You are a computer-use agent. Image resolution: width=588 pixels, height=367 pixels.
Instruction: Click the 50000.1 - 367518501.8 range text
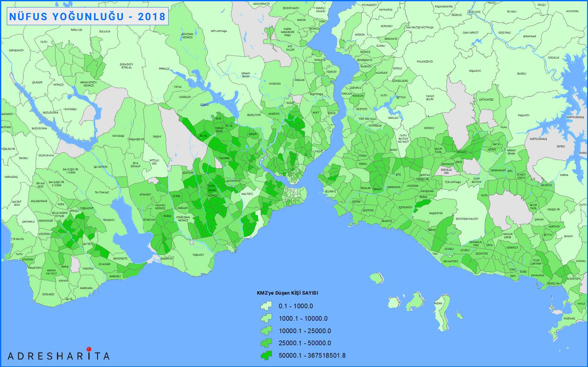[312, 356]
